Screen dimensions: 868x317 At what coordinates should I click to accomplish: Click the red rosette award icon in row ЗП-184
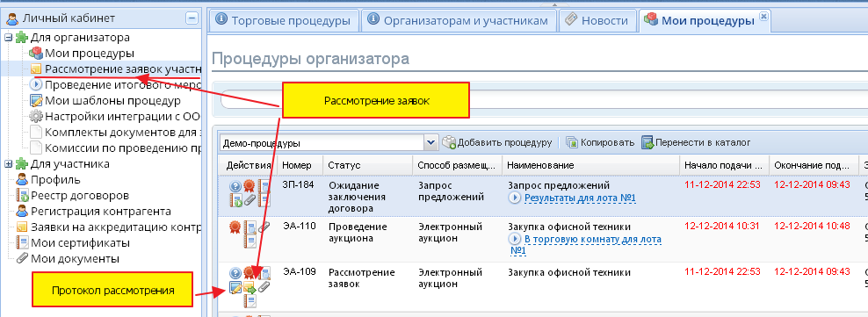click(x=250, y=186)
